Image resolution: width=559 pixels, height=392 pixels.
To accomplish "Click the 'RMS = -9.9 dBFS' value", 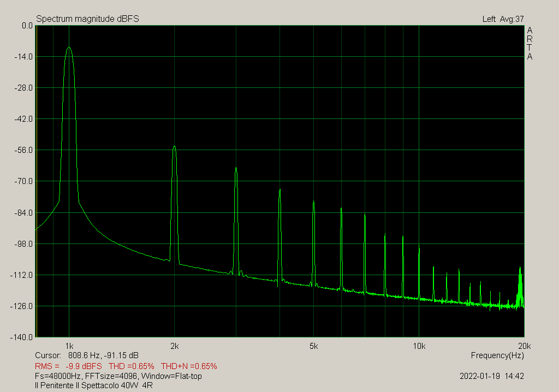I will point(68,366).
